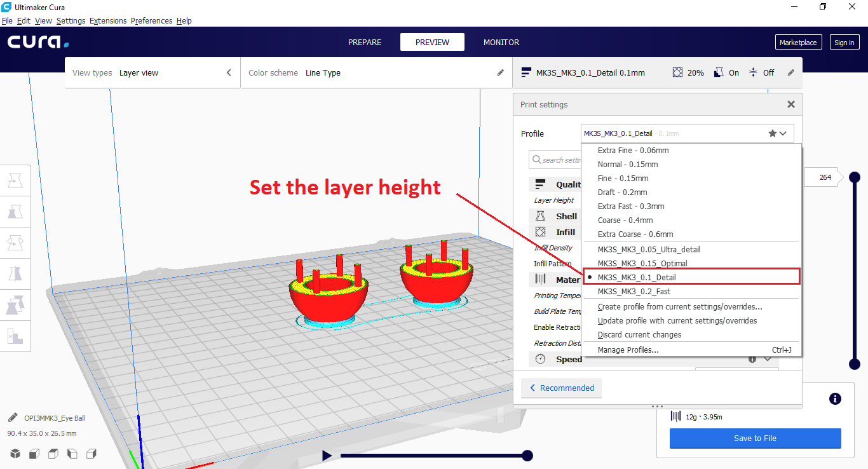Click the Sign in button

click(x=844, y=43)
